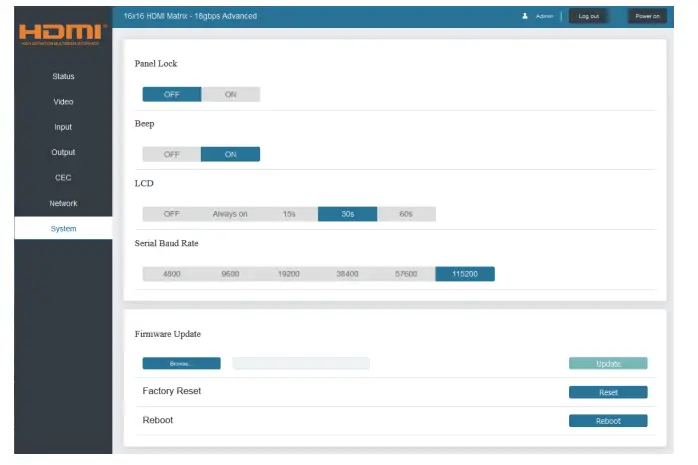
Task: Open the System page
Action: 63,229
